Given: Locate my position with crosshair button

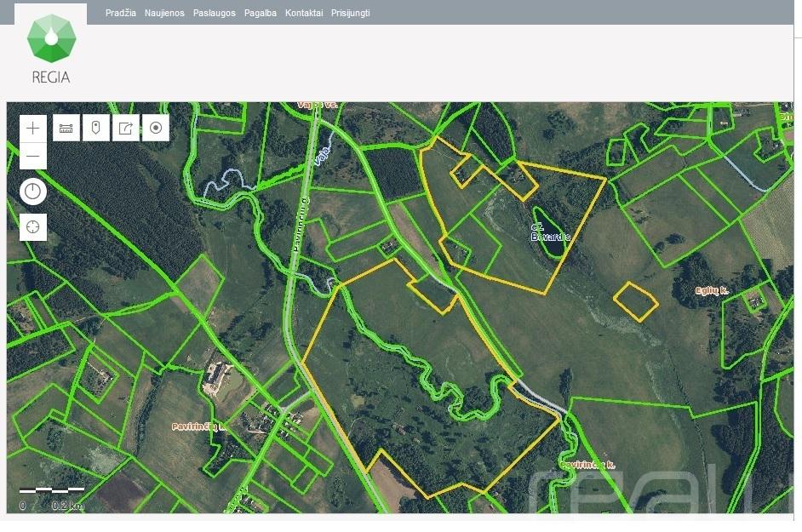Looking at the screenshot, I should pyautogui.click(x=33, y=226).
